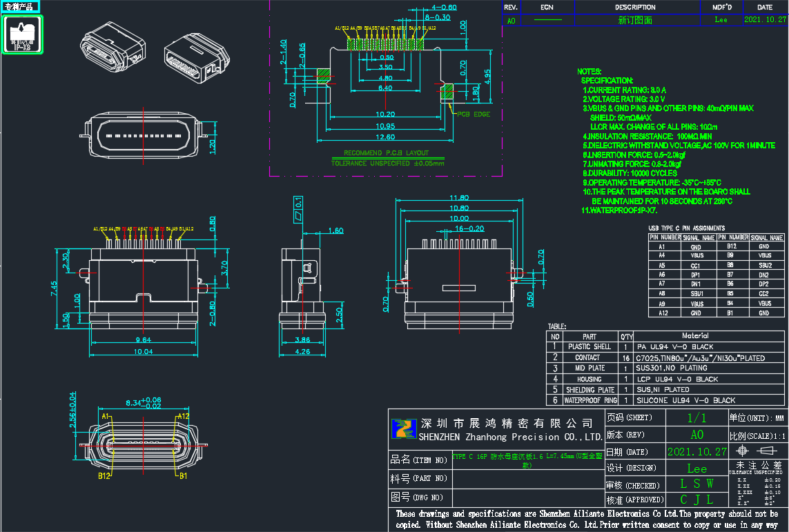Select the front view connector drawing with 1.20 dimension
The width and height of the screenshot is (789, 532).
click(x=144, y=136)
